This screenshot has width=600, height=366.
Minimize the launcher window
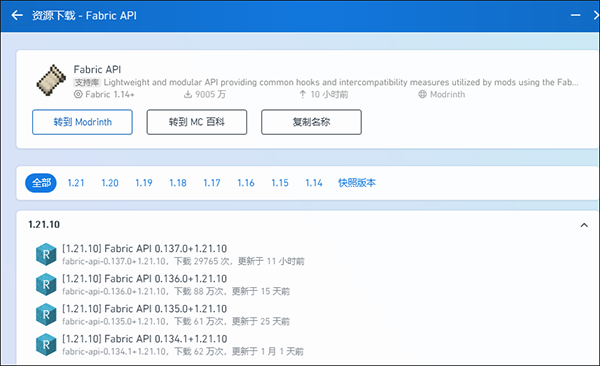click(576, 15)
